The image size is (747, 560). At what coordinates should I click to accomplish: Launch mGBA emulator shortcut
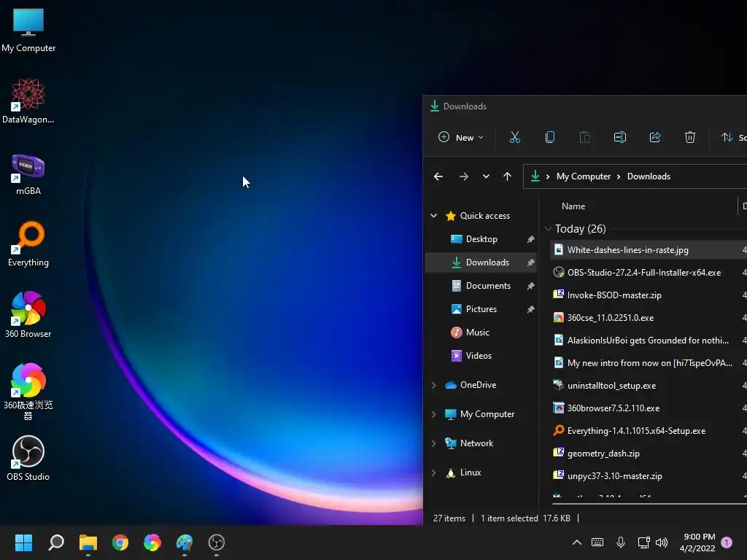[x=28, y=174]
